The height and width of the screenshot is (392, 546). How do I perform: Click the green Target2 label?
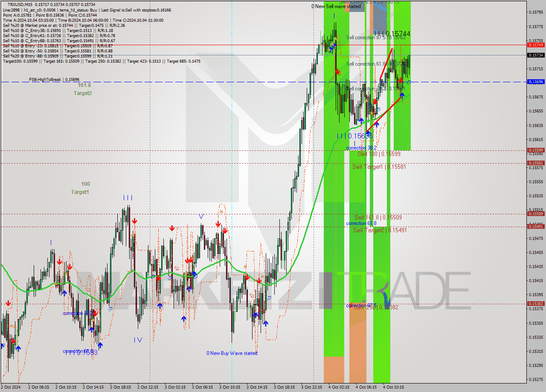pyautogui.click(x=82, y=93)
